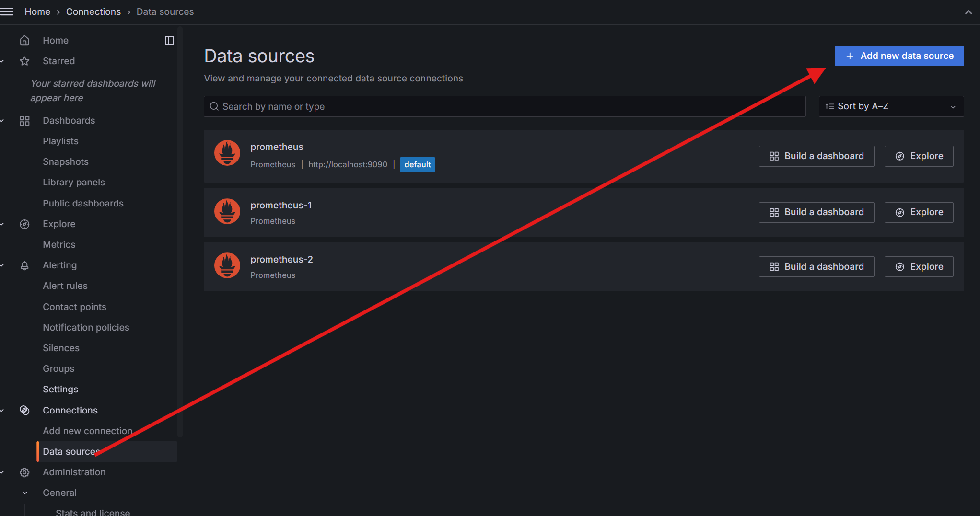Open Home in the sidebar
The height and width of the screenshot is (516, 980).
point(56,40)
